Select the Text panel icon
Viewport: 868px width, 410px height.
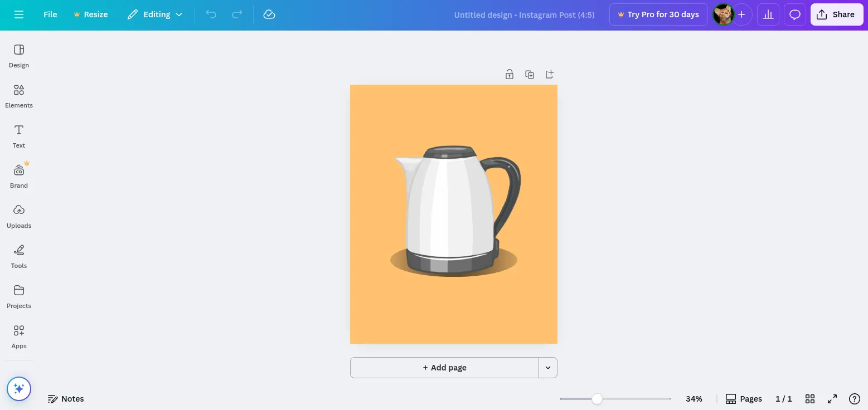[x=18, y=135]
